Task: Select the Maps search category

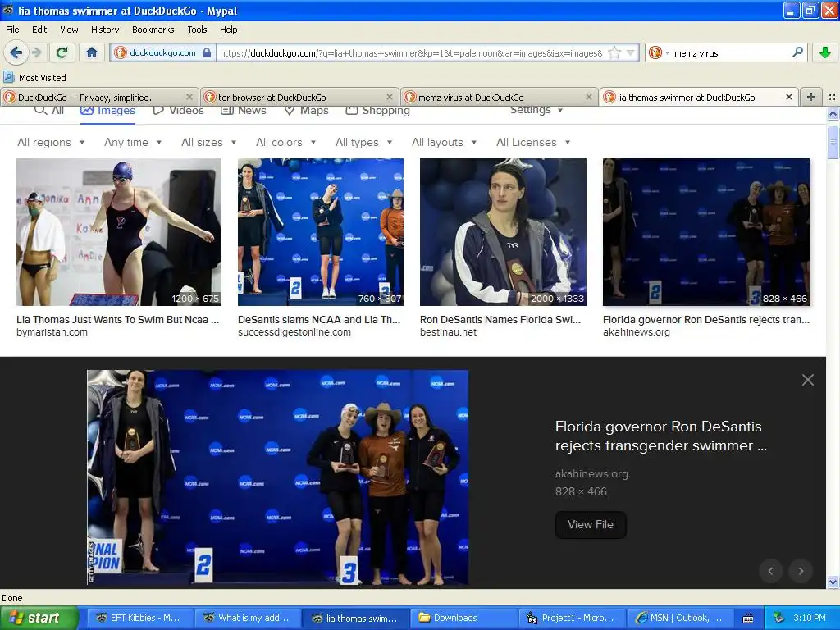Action: tap(307, 111)
